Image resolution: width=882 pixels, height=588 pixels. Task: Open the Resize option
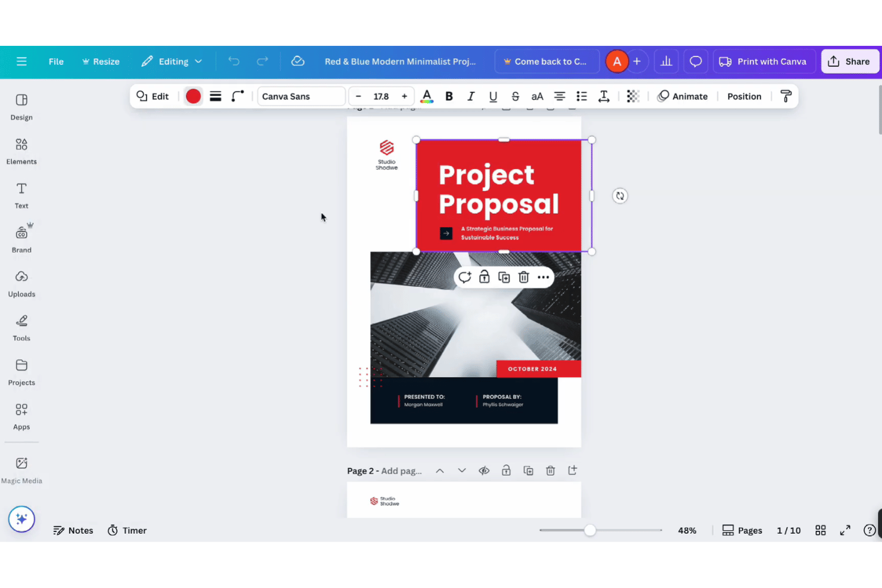tap(101, 61)
